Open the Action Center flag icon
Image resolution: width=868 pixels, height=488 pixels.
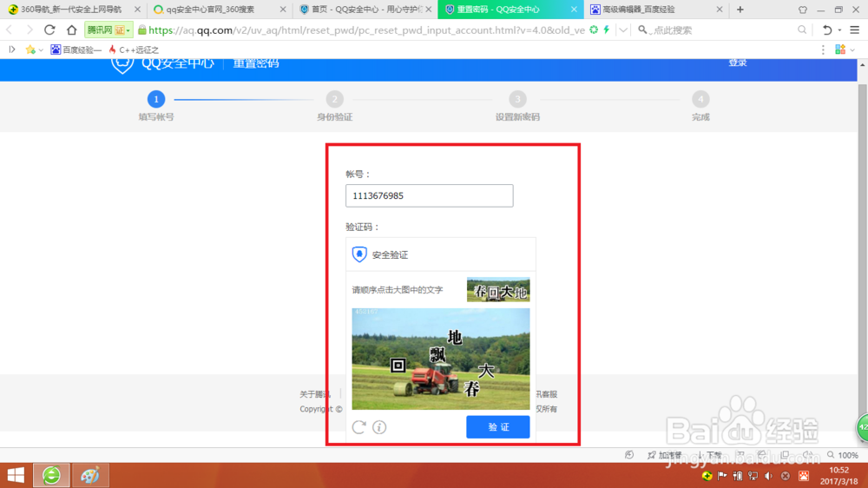click(722, 476)
